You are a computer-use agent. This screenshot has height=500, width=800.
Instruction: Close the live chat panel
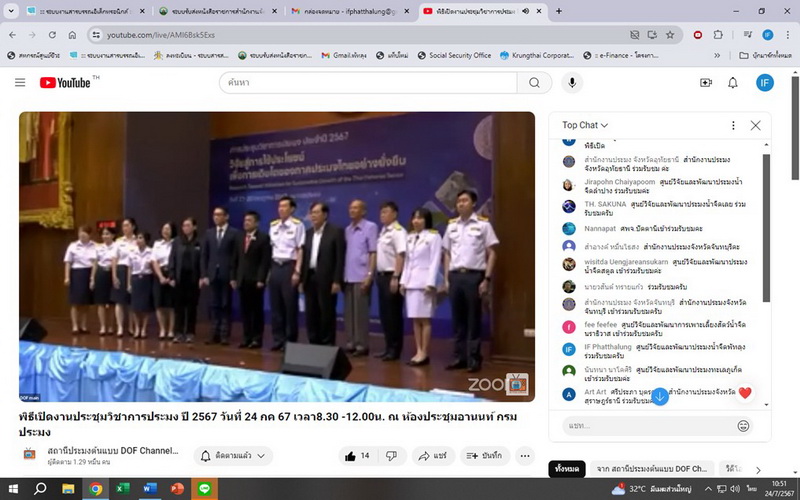pos(756,126)
